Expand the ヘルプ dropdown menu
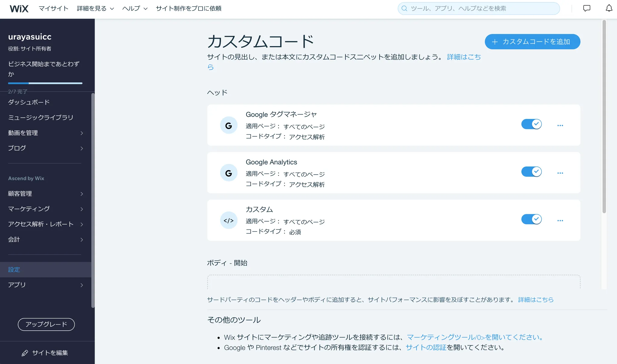This screenshot has width=617, height=364. click(x=135, y=8)
